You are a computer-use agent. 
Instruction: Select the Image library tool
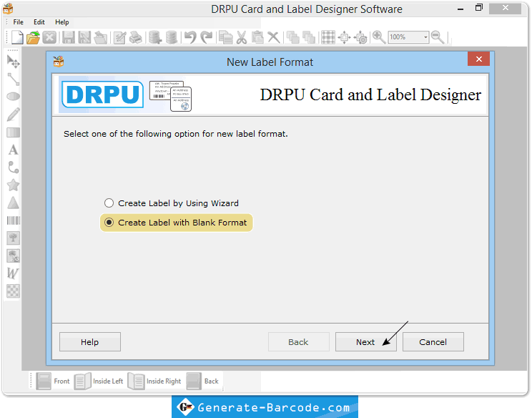coord(14,256)
